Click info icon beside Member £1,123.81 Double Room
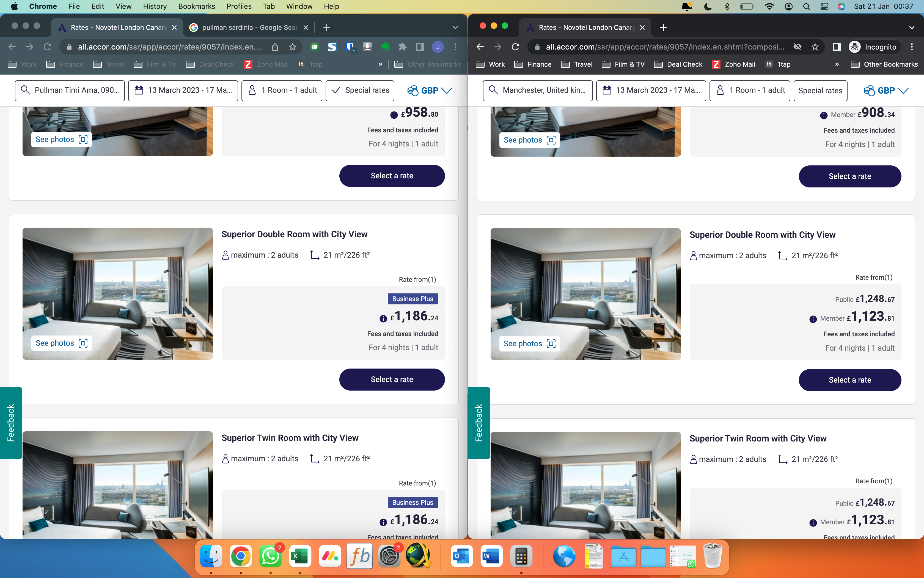This screenshot has width=924, height=578. (813, 319)
